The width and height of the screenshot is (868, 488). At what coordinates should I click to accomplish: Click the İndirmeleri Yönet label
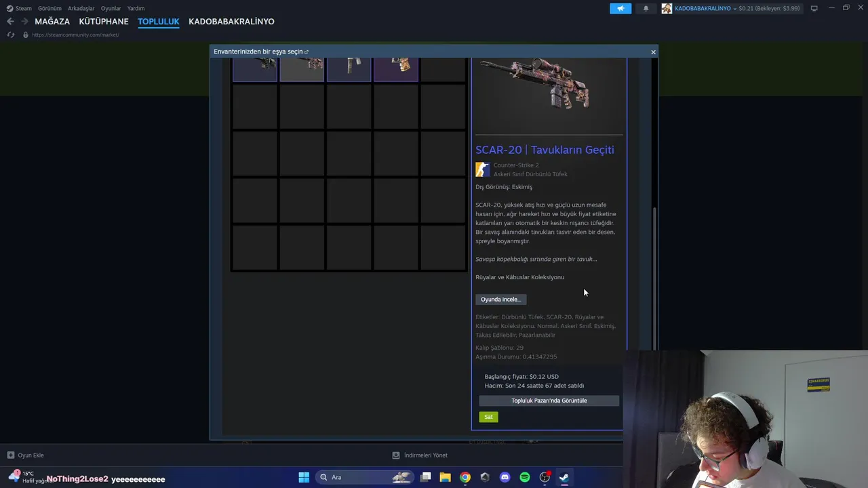coord(426,455)
